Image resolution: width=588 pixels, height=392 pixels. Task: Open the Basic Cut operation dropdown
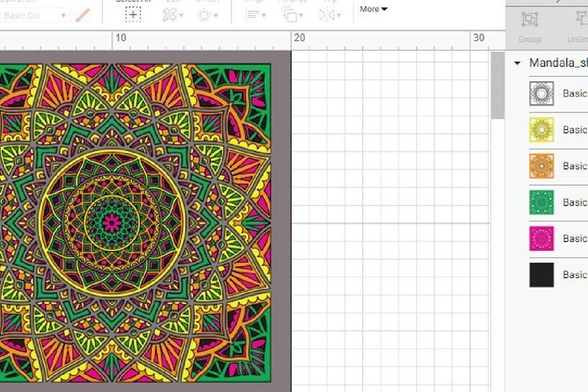coord(35,15)
